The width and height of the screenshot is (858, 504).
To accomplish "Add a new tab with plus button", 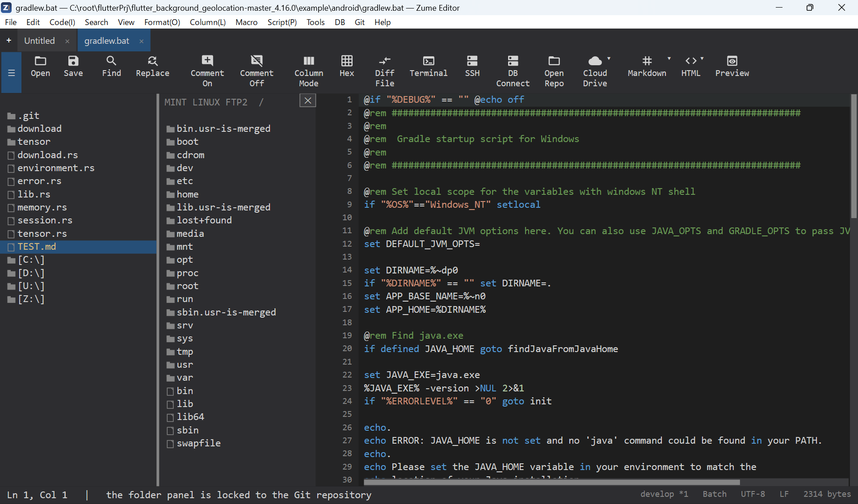I will [x=9, y=41].
